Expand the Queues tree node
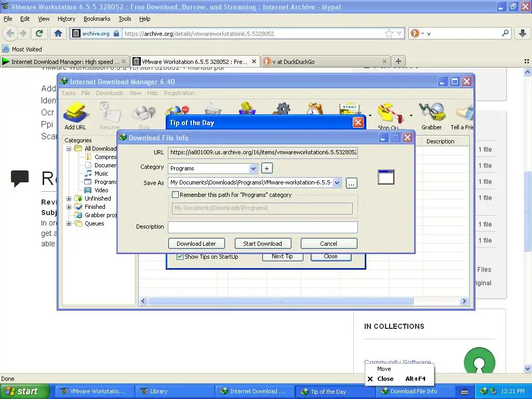Image resolution: width=532 pixels, height=399 pixels. [x=69, y=223]
